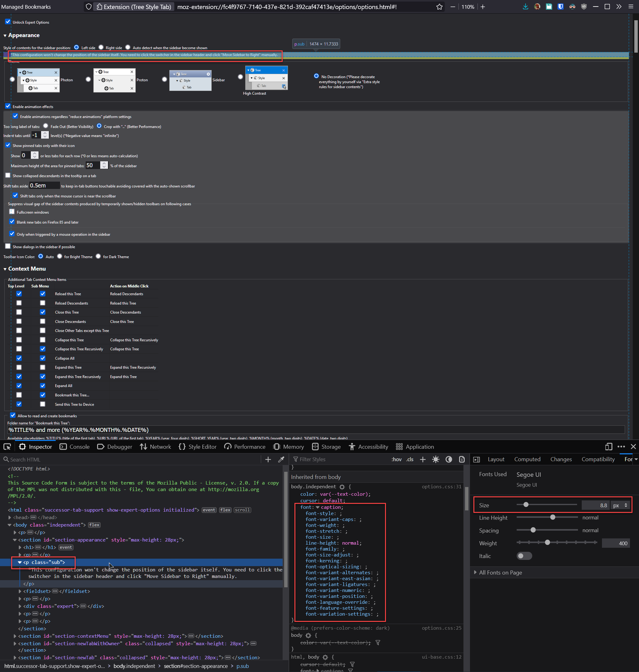The height and width of the screenshot is (672, 639).
Task: Create new node with plus icon
Action: [268, 459]
